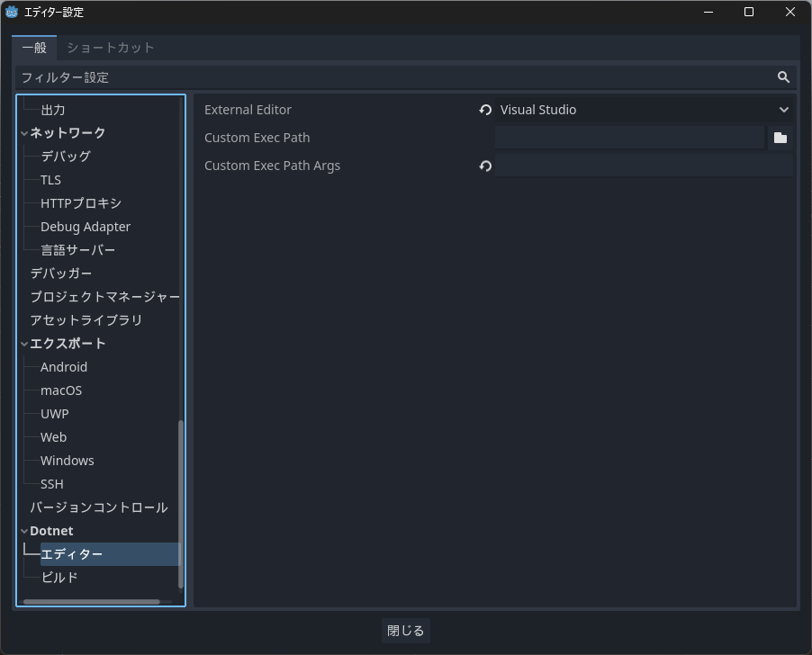Select Debug Adapter in the tree
Screen dimensions: 812x655
pyautogui.click(x=86, y=227)
